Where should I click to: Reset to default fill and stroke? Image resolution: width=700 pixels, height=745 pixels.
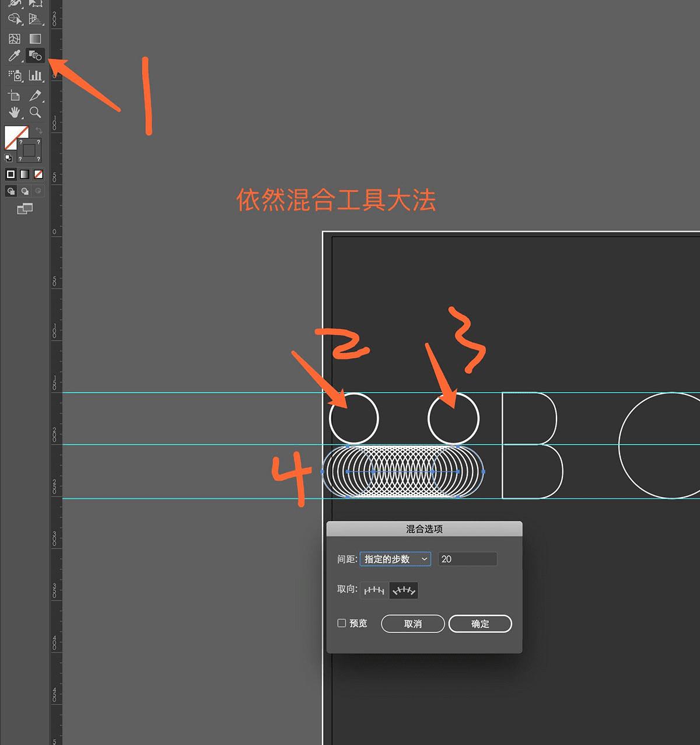click(x=8, y=158)
